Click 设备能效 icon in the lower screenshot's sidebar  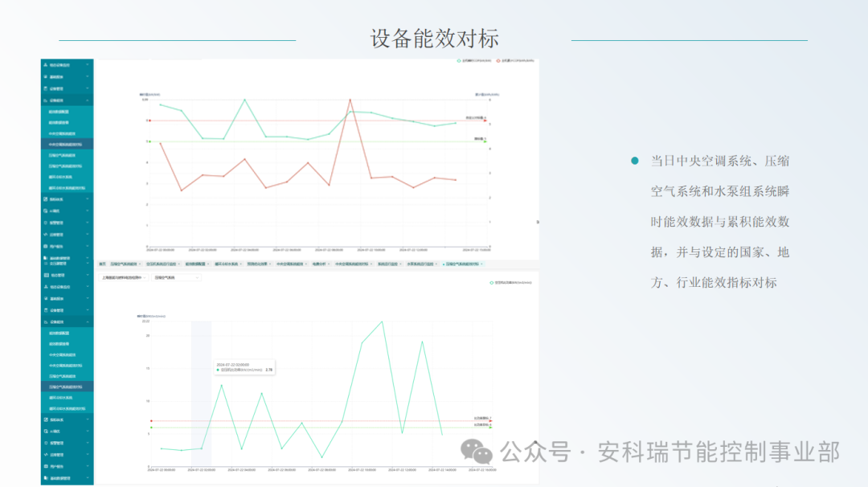[x=46, y=321]
